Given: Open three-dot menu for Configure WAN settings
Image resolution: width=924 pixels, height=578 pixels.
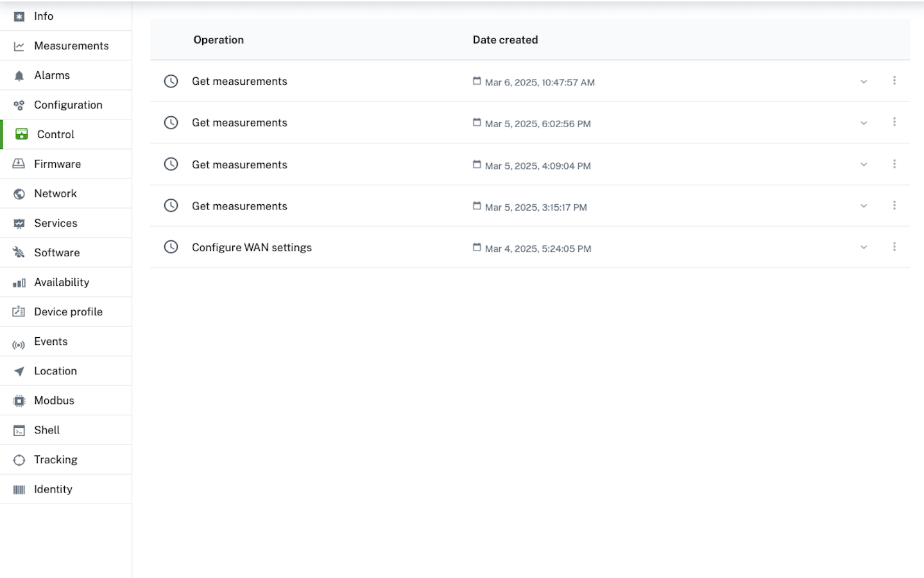Looking at the screenshot, I should pos(894,247).
